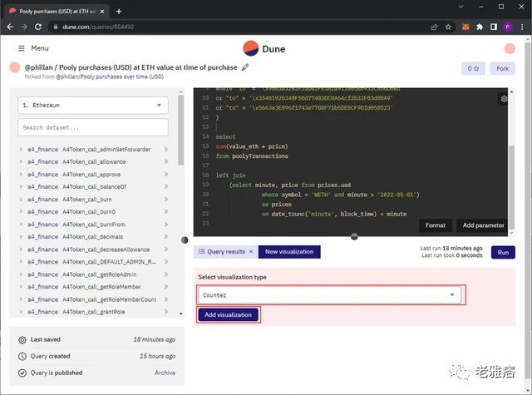
Task: Insert A4Token_call_grantRole using its right arrow
Action: coord(166,312)
